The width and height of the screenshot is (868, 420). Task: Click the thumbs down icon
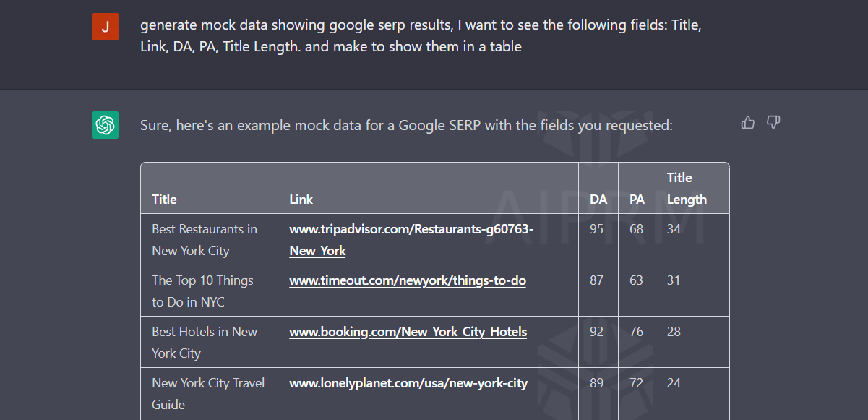(773, 122)
